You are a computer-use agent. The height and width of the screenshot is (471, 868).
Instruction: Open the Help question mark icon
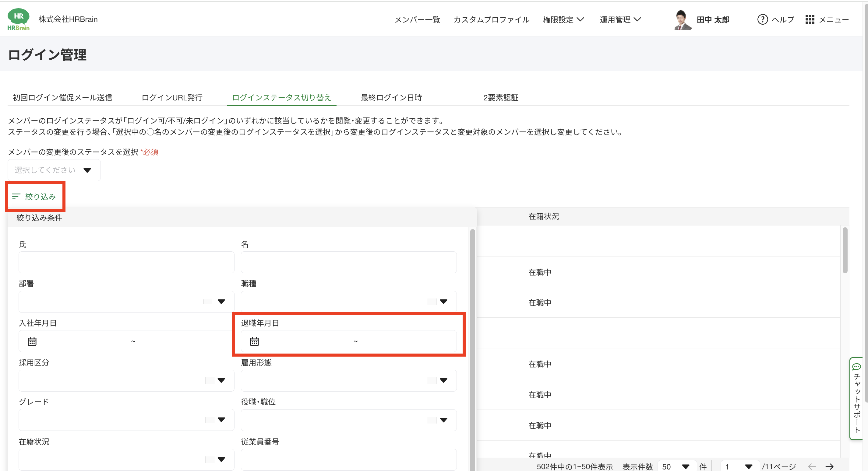[762, 19]
